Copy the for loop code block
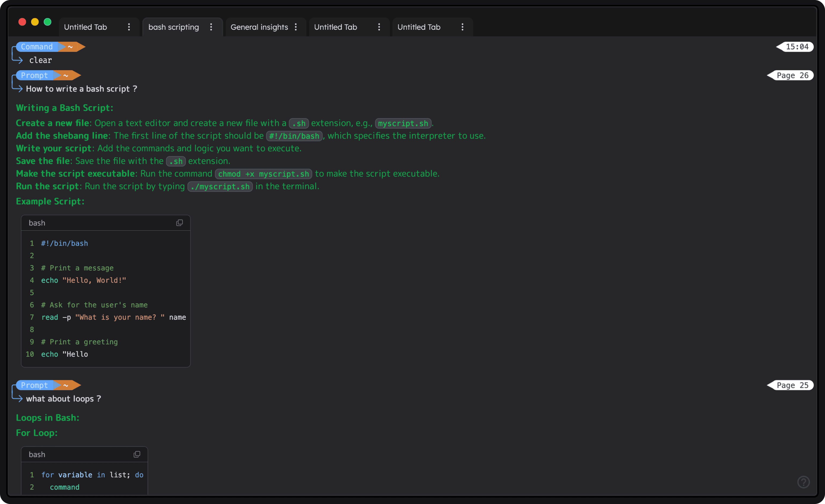The height and width of the screenshot is (504, 825). pyautogui.click(x=137, y=454)
